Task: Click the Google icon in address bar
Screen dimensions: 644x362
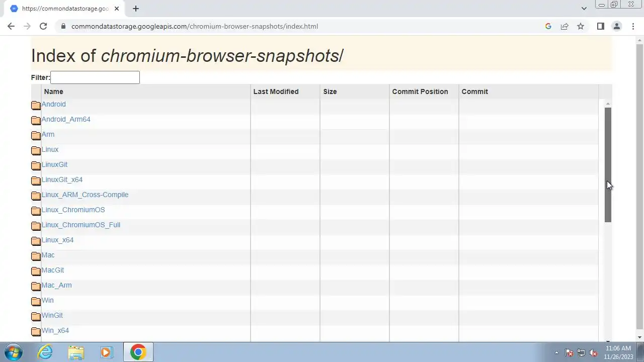Action: (548, 26)
